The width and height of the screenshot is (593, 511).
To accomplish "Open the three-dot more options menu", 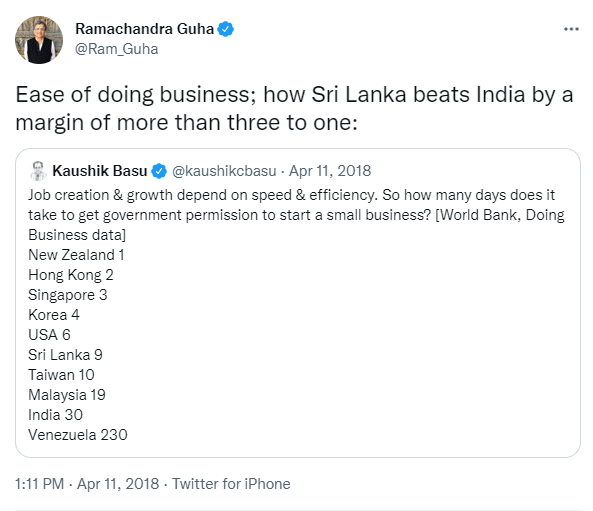I will [571, 29].
